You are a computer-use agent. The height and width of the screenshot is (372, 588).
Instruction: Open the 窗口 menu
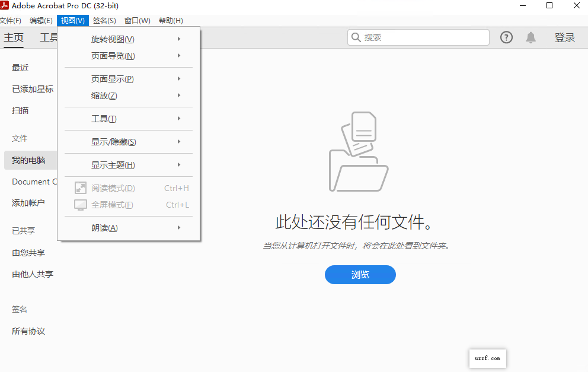click(137, 20)
